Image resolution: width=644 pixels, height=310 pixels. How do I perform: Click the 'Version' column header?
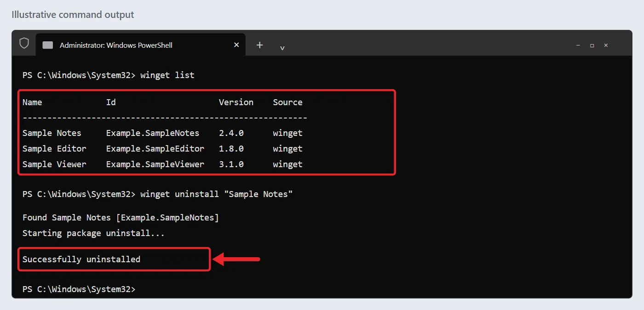tap(236, 102)
